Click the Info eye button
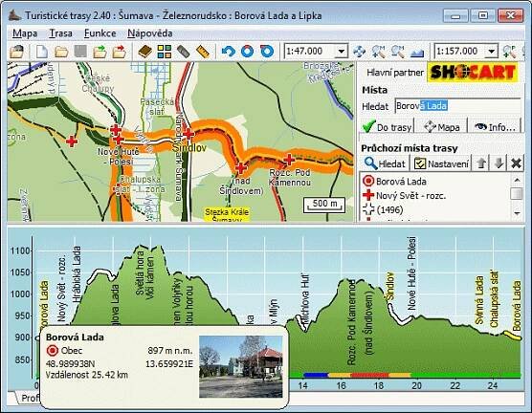The image size is (532, 413). pos(495,127)
